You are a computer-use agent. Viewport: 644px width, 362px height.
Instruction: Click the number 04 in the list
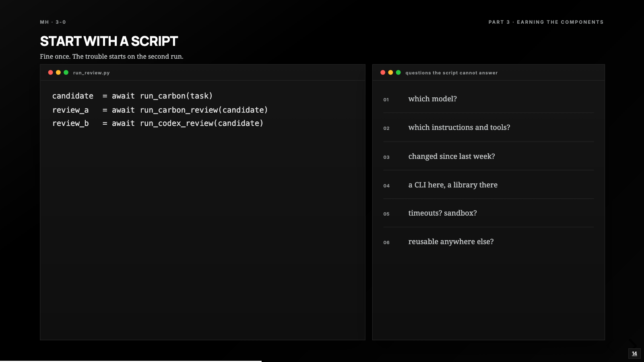tap(386, 186)
